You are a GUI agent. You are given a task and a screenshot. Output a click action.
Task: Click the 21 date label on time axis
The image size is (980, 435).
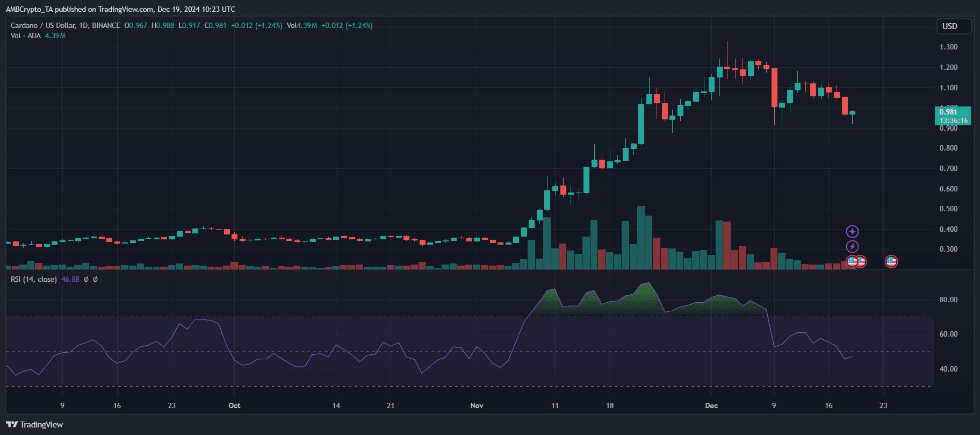(x=391, y=405)
